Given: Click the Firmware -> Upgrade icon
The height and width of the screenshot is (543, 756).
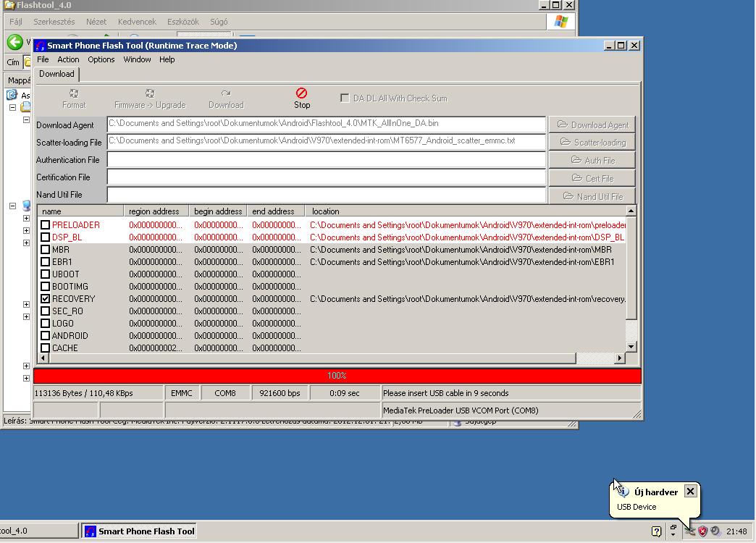Looking at the screenshot, I should (150, 93).
